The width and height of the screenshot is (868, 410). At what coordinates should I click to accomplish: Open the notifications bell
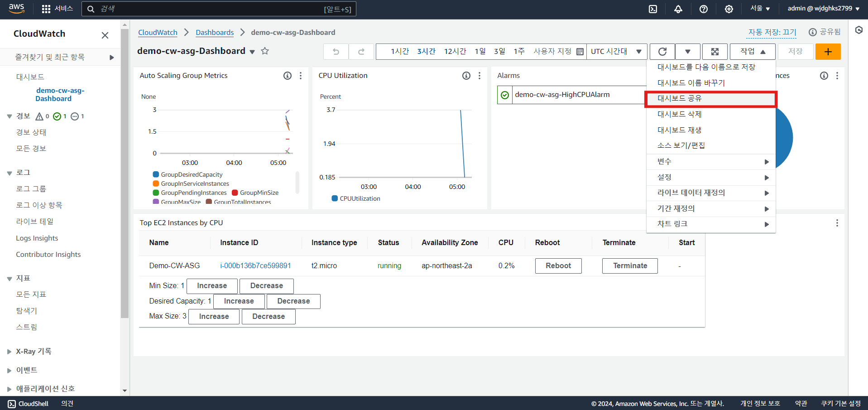pos(678,9)
